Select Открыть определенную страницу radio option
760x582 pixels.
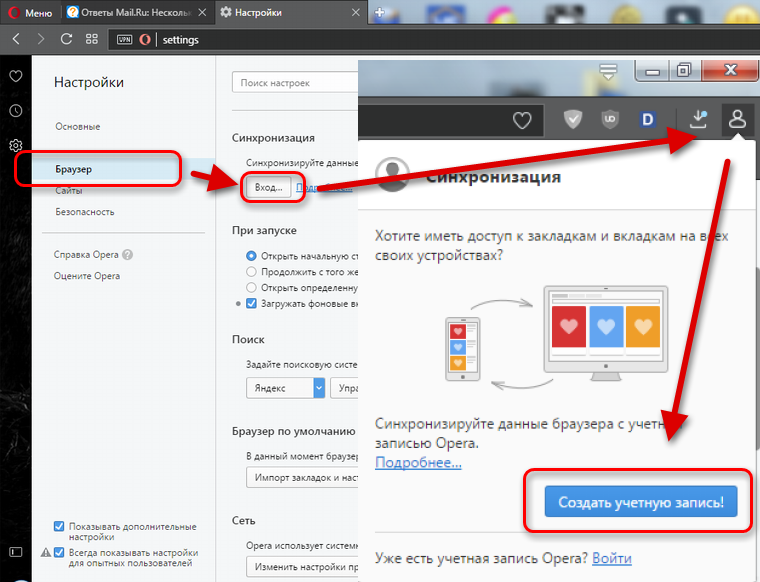[x=251, y=287]
